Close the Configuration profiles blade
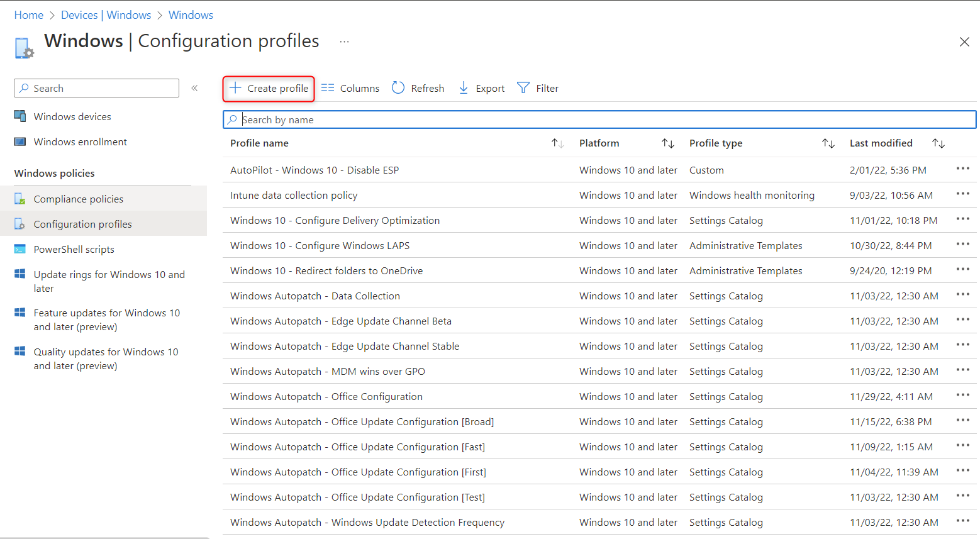Screen dimensions: 980x539 (964, 42)
